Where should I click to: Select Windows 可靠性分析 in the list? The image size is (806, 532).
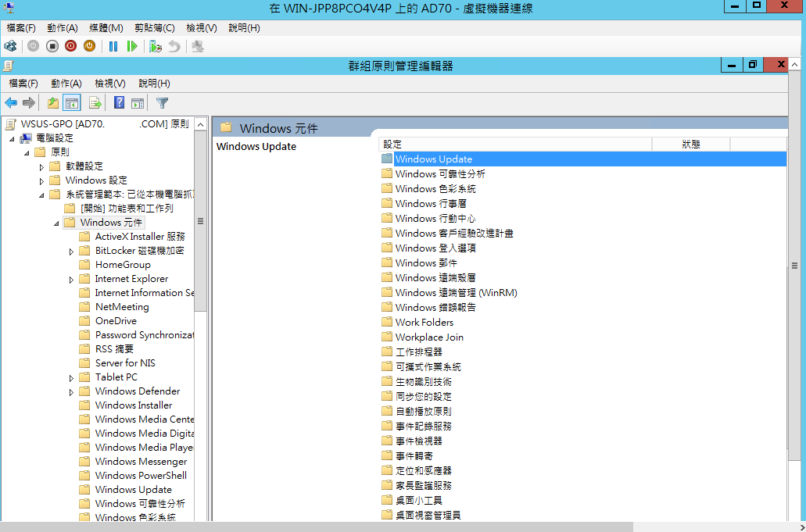(440, 174)
